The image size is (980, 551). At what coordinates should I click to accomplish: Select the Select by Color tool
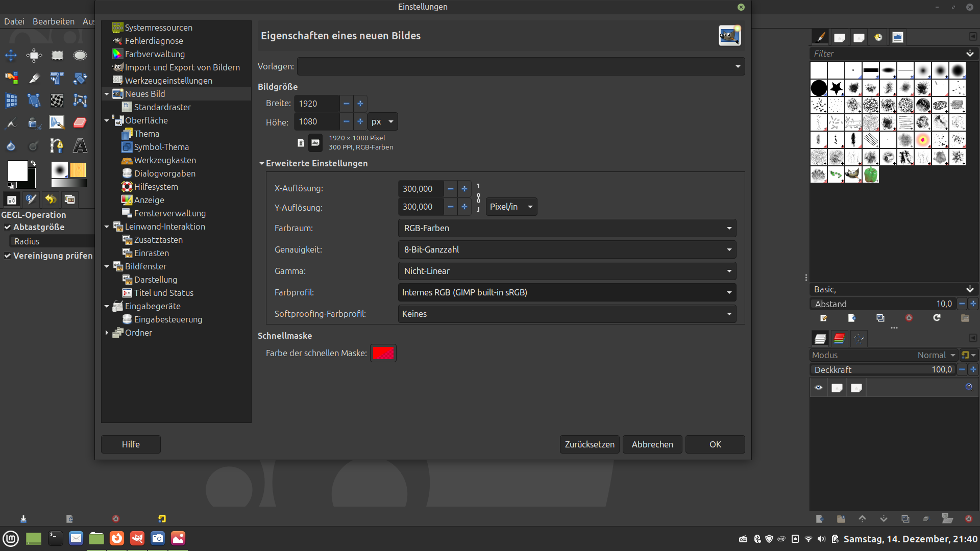click(11, 78)
